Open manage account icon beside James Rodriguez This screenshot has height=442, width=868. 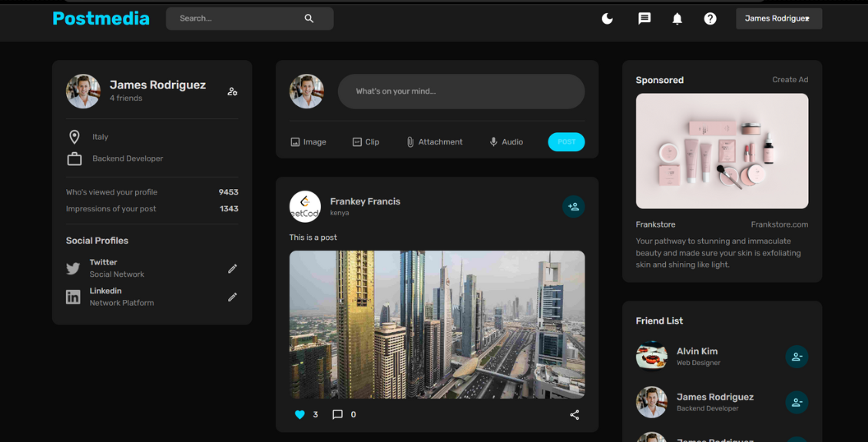[x=233, y=91]
